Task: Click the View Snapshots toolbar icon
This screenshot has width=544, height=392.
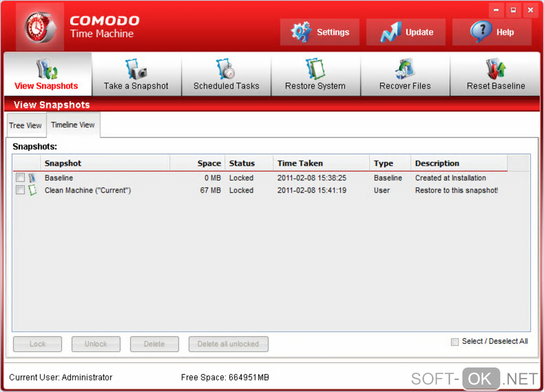Action: tap(47, 69)
